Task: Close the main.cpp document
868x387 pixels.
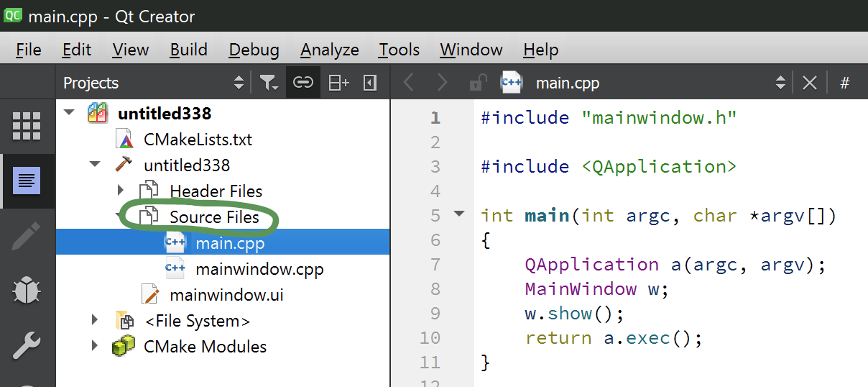Action: [810, 83]
